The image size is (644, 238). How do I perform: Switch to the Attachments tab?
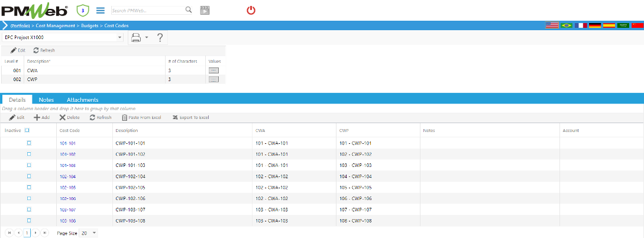82,100
